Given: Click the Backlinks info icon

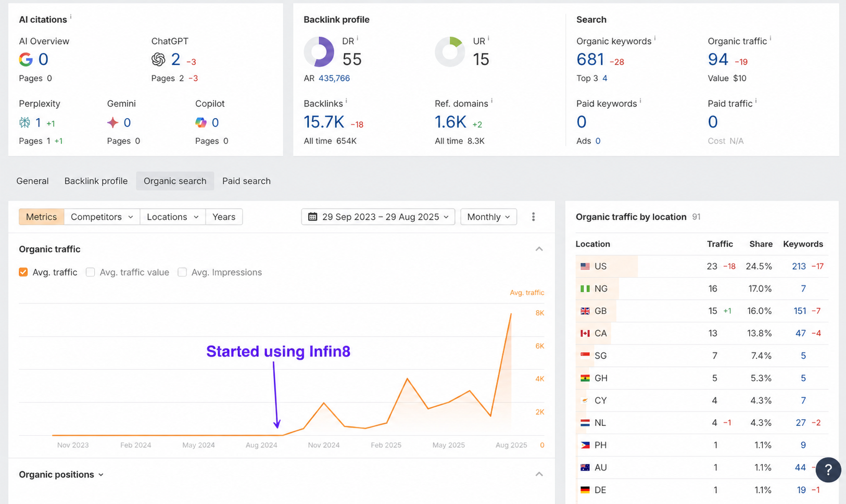Looking at the screenshot, I should tap(346, 101).
